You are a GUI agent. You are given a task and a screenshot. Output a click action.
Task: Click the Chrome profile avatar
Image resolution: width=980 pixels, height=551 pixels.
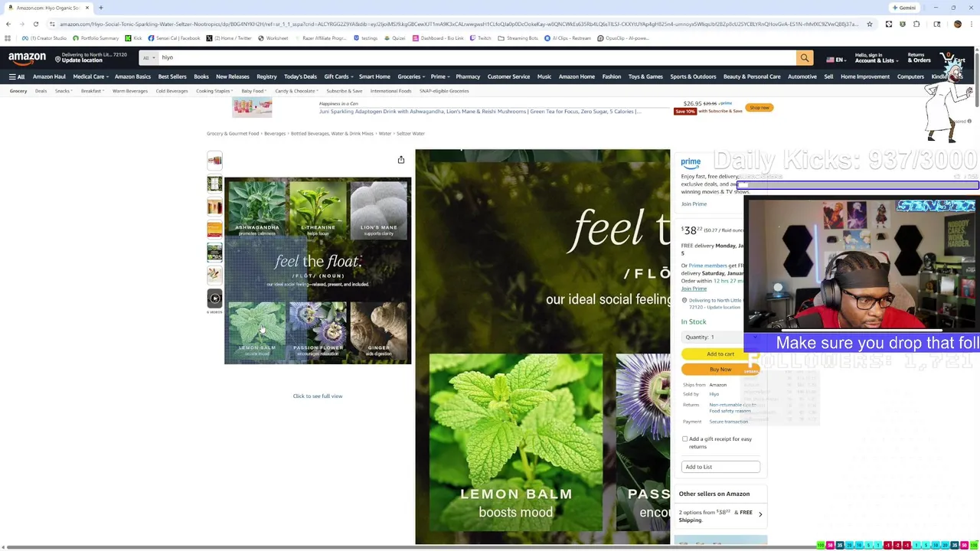957,24
